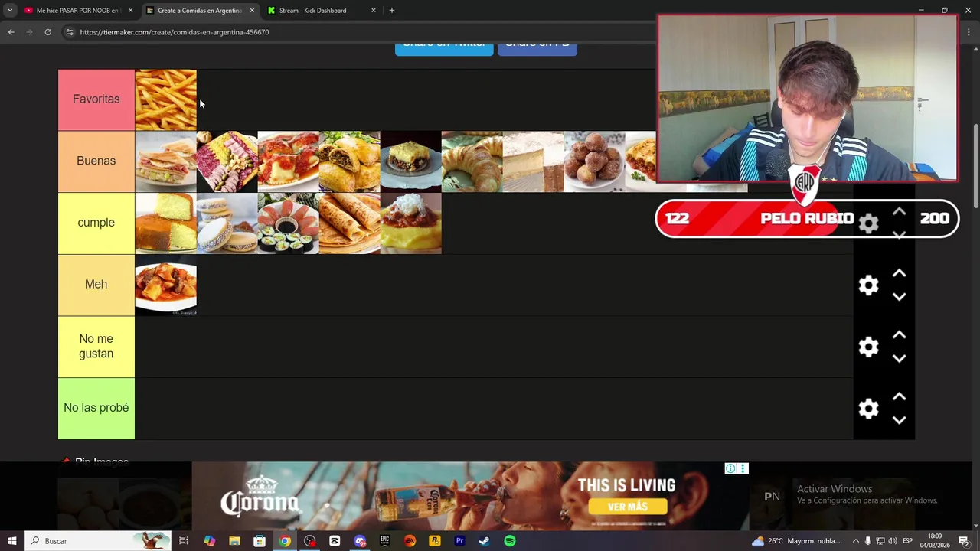The width and height of the screenshot is (980, 551).
Task: Open settings gear for Meh row
Action: click(x=868, y=285)
